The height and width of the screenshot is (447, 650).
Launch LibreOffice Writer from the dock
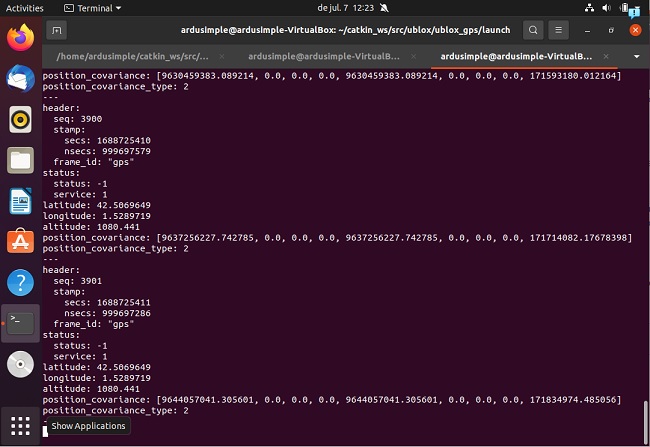coord(20,201)
